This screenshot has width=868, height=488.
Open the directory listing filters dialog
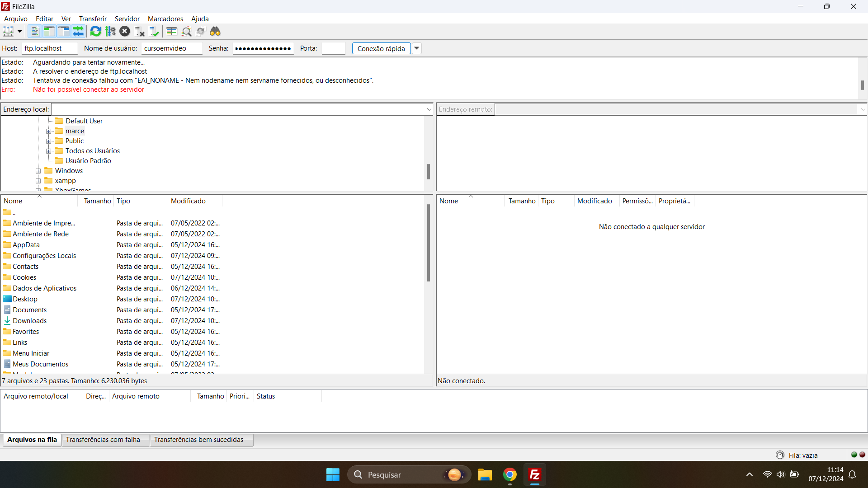(x=172, y=32)
